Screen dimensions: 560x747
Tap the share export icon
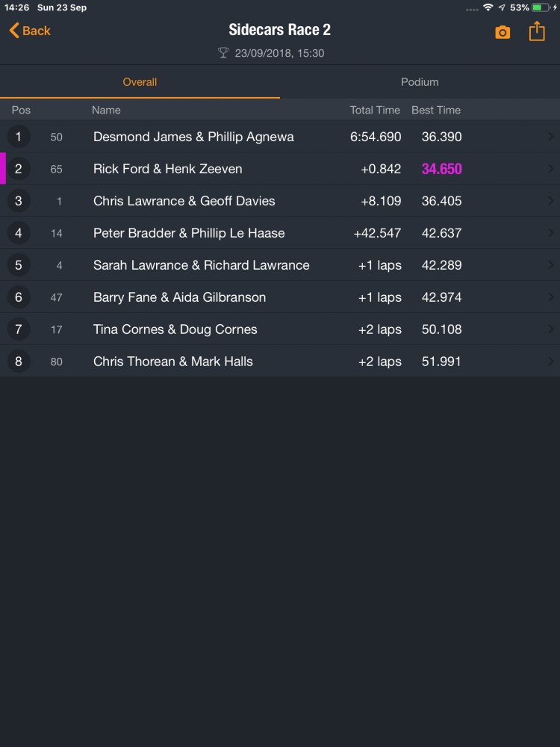[537, 31]
